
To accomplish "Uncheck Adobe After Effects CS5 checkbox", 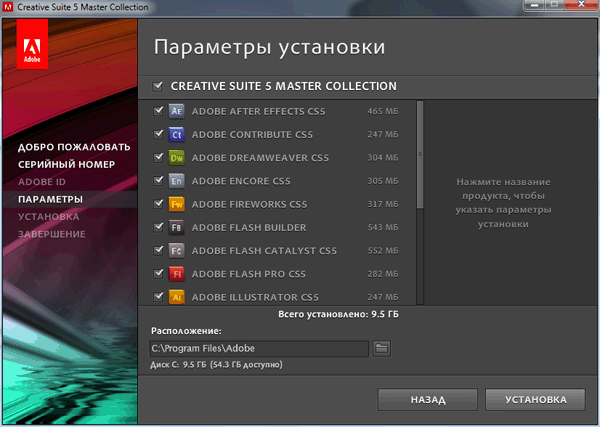I will [158, 111].
